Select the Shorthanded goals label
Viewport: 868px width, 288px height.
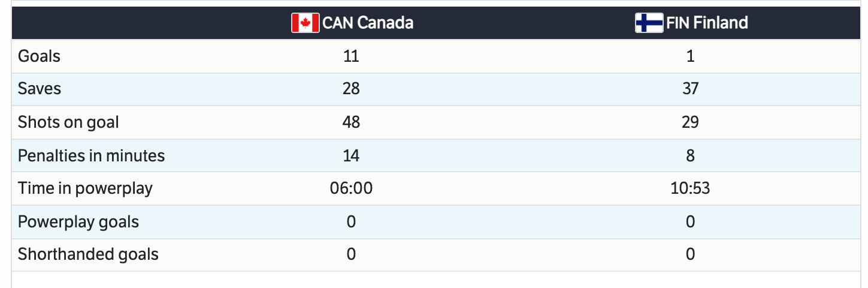tap(88, 254)
